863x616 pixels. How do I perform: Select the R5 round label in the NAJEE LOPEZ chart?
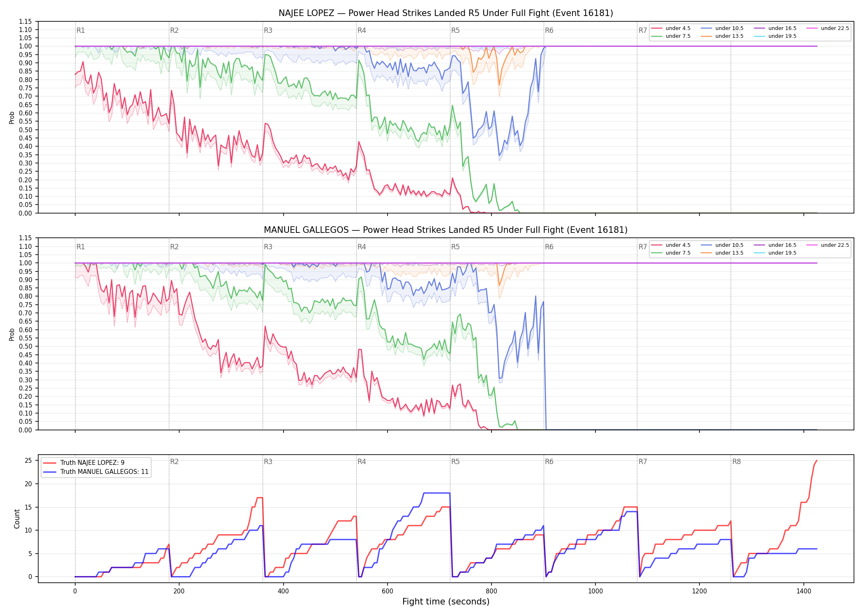(x=455, y=30)
